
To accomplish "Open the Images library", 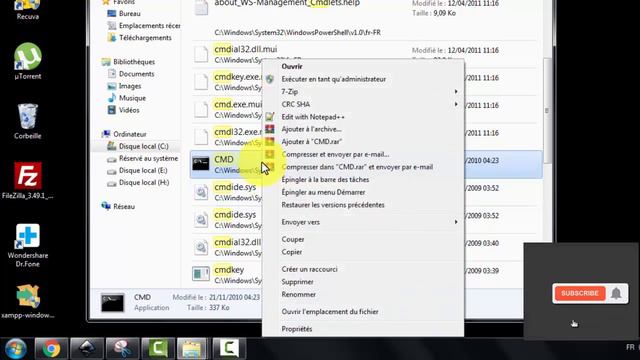I will pyautogui.click(x=130, y=86).
